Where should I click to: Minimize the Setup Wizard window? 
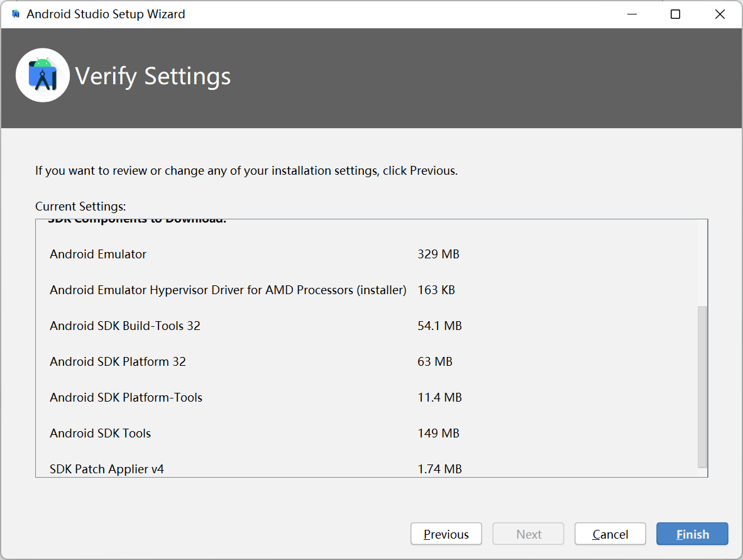(x=632, y=14)
